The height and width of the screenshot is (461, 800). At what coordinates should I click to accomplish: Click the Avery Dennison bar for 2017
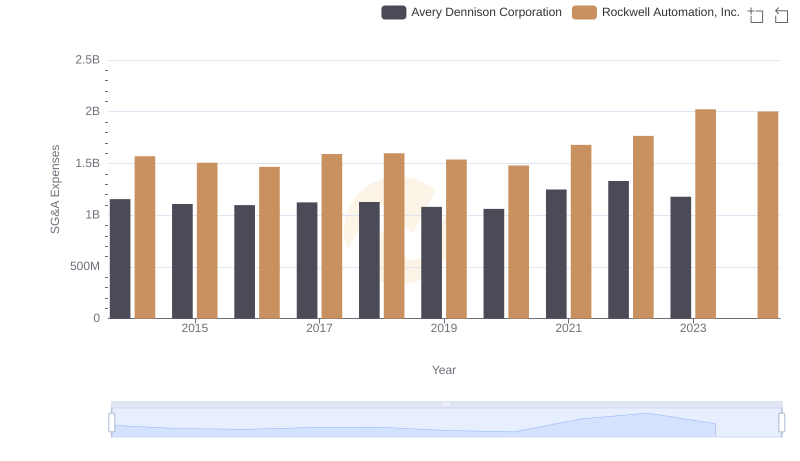coord(307,260)
